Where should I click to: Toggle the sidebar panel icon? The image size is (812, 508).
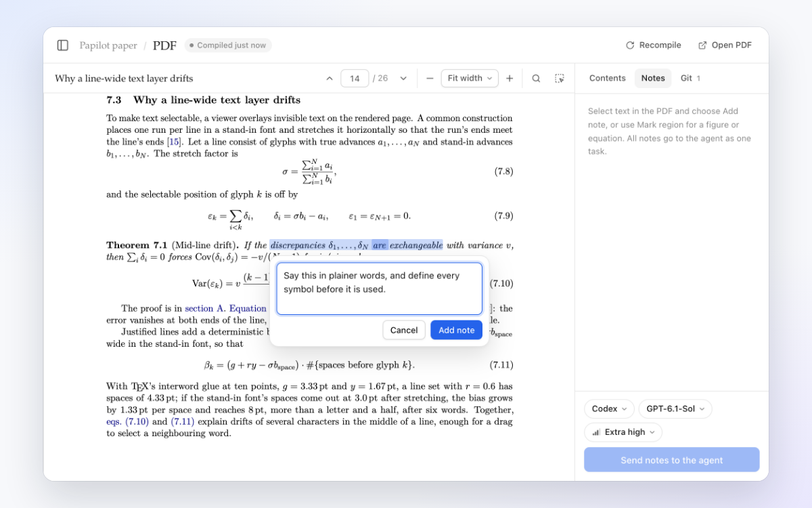pyautogui.click(x=62, y=45)
